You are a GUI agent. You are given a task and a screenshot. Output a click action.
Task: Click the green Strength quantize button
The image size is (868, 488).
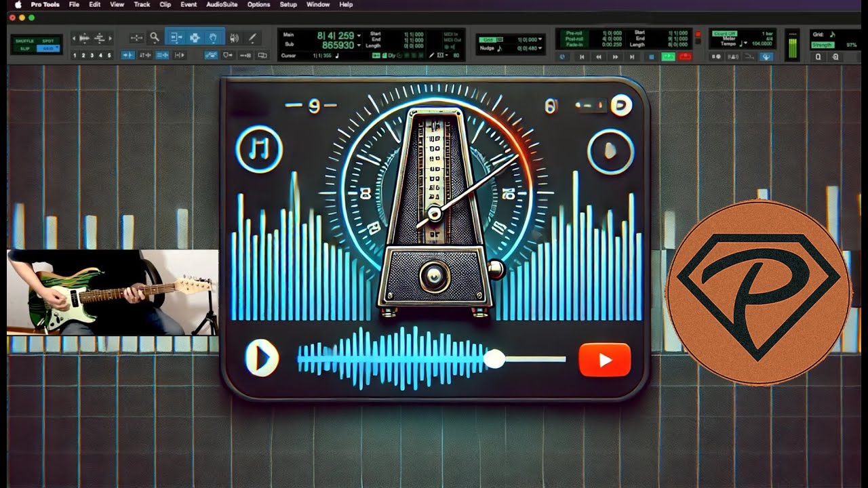pyautogui.click(x=822, y=45)
